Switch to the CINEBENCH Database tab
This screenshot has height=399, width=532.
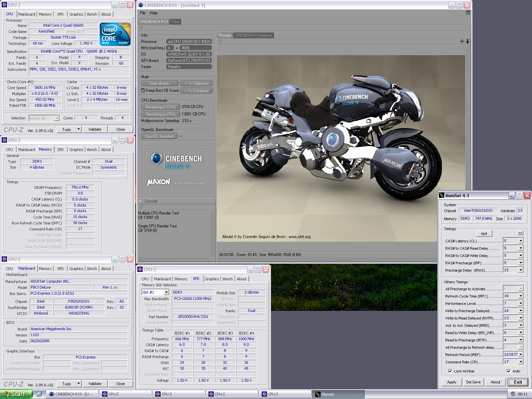[x=253, y=35]
